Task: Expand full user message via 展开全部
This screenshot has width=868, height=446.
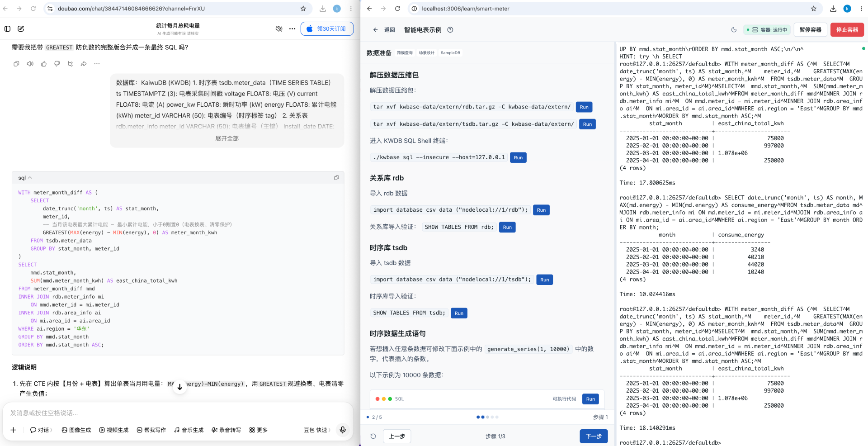Action: point(227,138)
